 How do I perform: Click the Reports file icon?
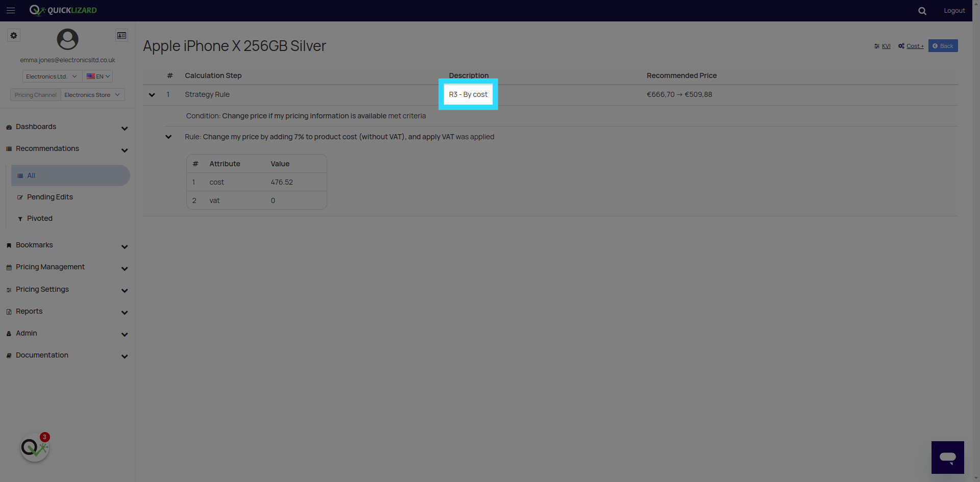point(9,312)
